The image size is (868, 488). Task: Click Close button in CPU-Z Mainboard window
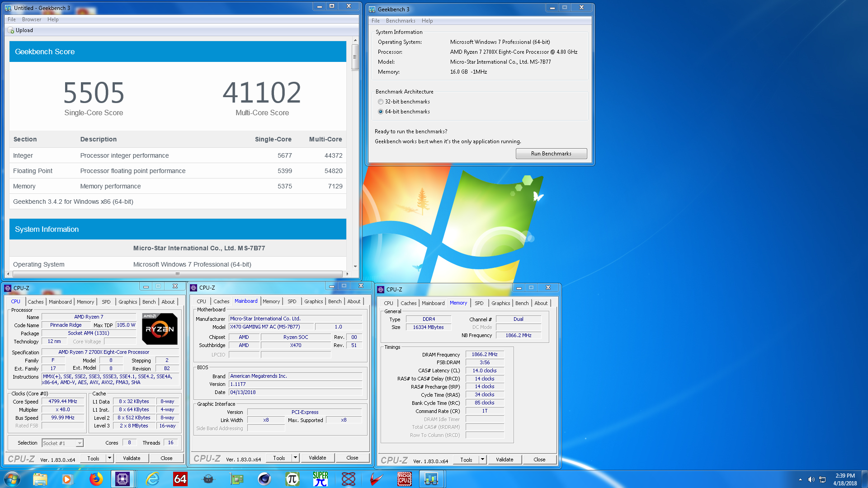pos(352,458)
